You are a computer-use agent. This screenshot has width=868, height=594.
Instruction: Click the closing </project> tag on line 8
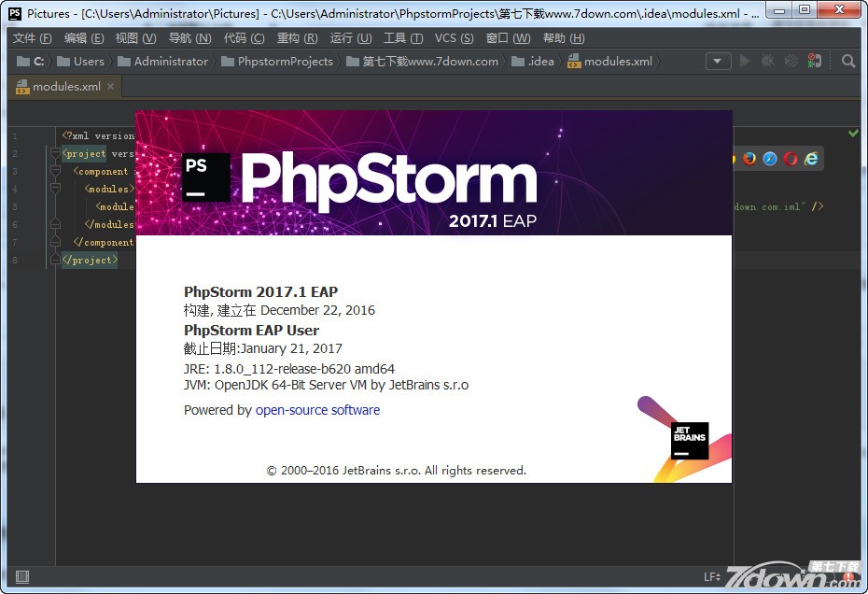(x=90, y=260)
